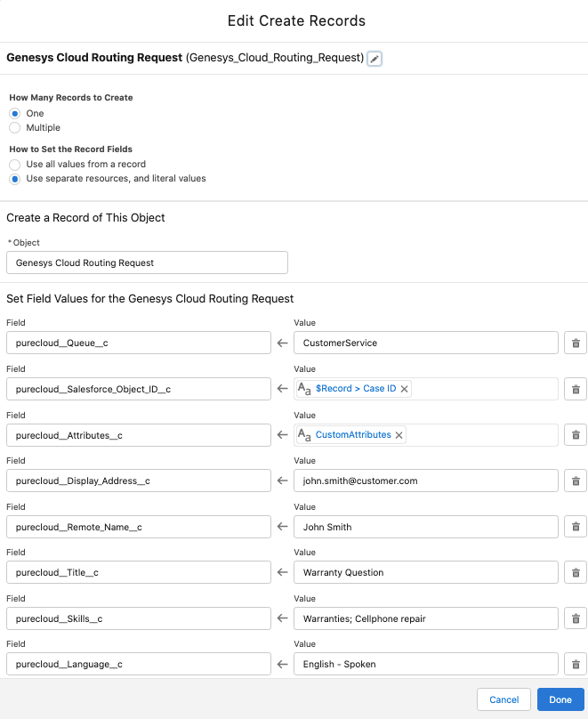Click Done to save the Create Records element
Image resolution: width=588 pixels, height=719 pixels.
(560, 699)
